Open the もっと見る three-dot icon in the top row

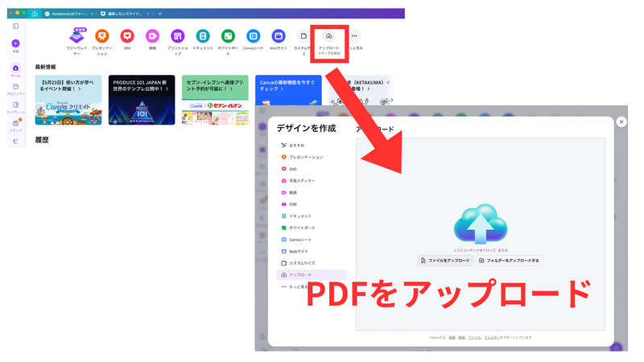[354, 36]
